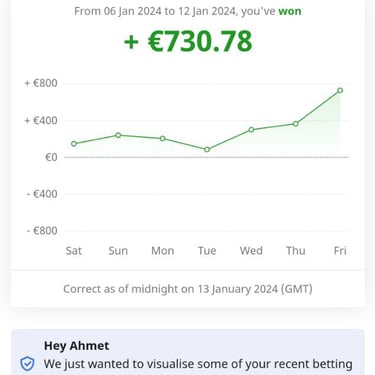The image size is (375, 375).
Task: Tap the Fri axis label
Action: 340,251
